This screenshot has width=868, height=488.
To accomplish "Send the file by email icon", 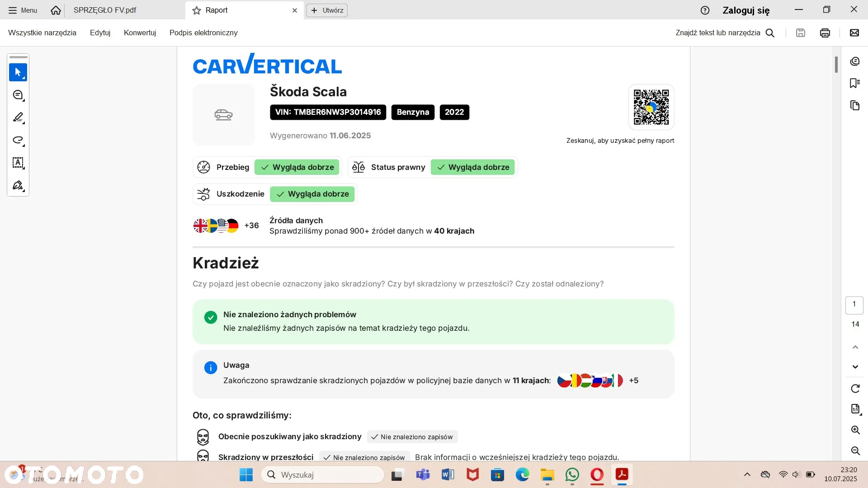I will tap(854, 33).
